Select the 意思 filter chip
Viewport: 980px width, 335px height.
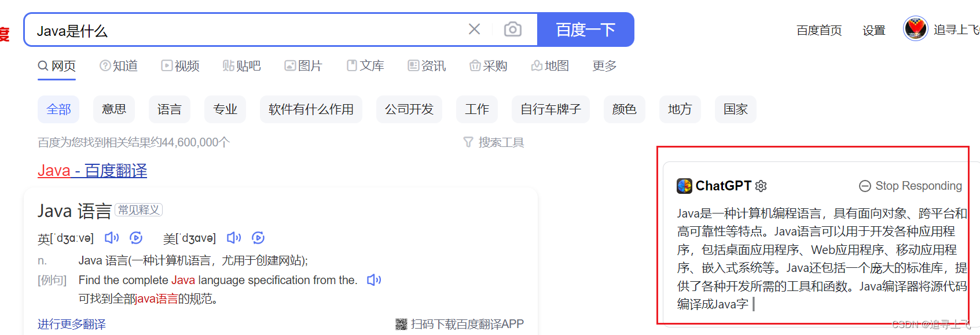(114, 109)
